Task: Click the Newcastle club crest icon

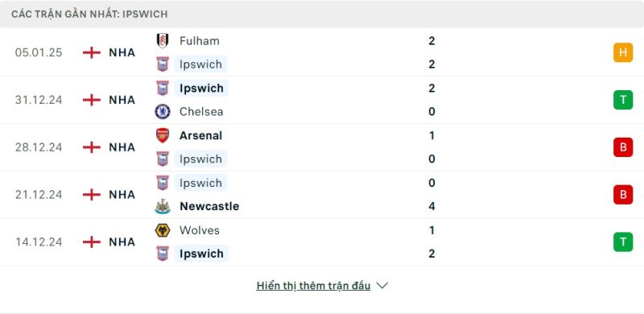Action: tap(163, 206)
